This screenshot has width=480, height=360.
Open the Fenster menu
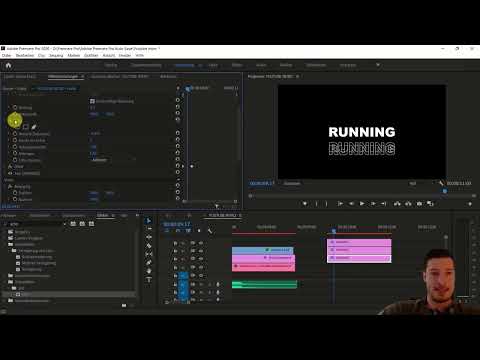coord(125,55)
